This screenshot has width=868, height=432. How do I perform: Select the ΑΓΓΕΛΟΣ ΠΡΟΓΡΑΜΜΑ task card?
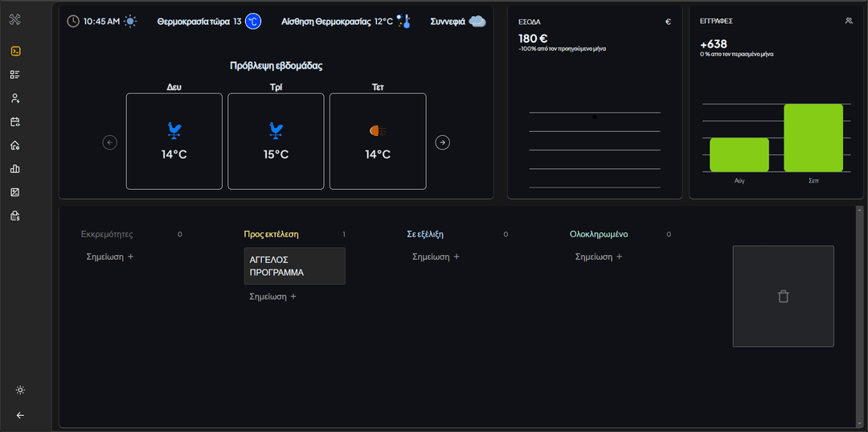pos(294,266)
